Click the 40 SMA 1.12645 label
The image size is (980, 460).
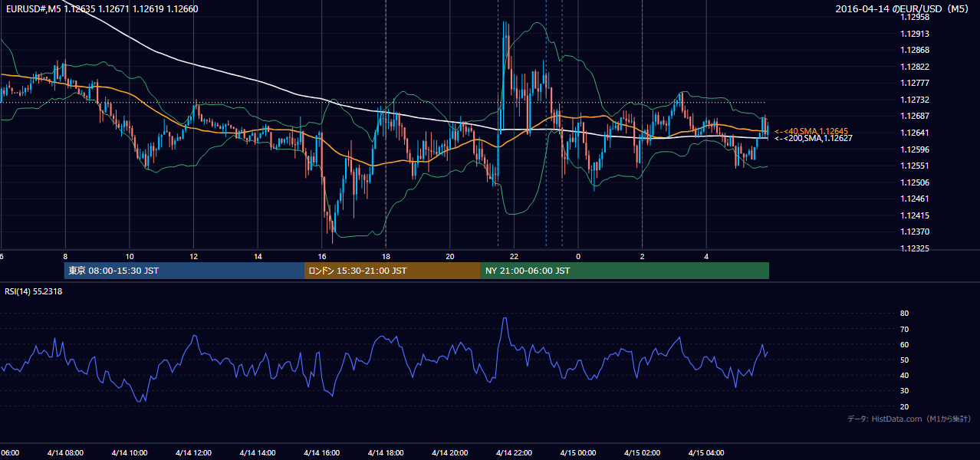[x=811, y=131]
